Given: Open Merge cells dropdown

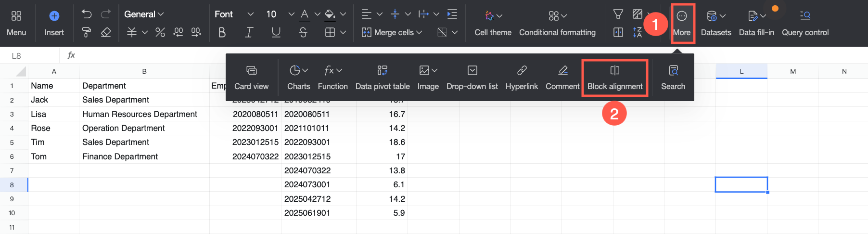Looking at the screenshot, I should click(x=392, y=32).
